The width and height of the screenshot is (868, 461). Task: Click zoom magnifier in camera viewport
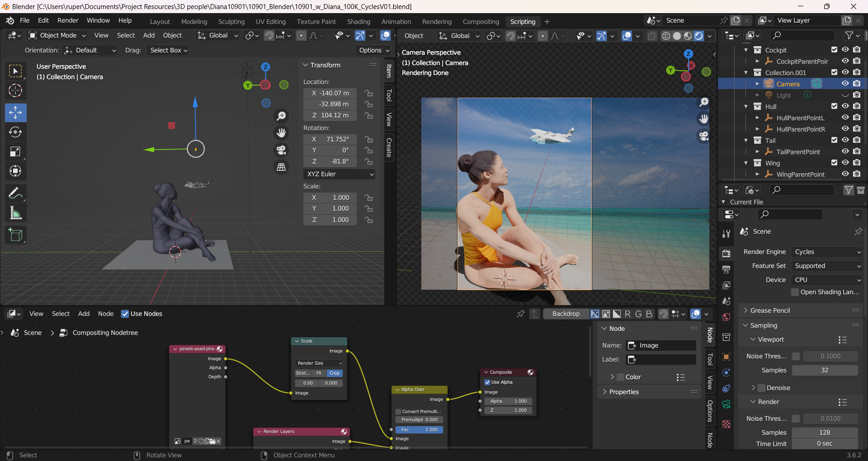[x=704, y=103]
